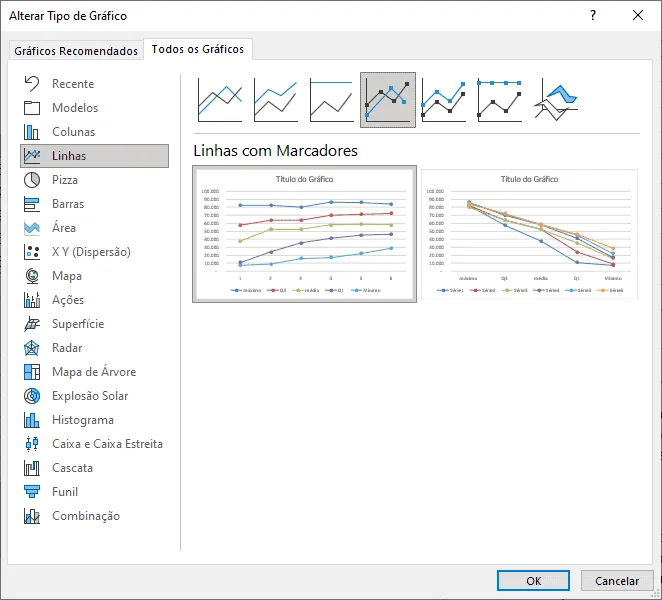Image resolution: width=662 pixels, height=600 pixels.
Task: Switch to Gráficos Recomendados tab
Action: [76, 51]
